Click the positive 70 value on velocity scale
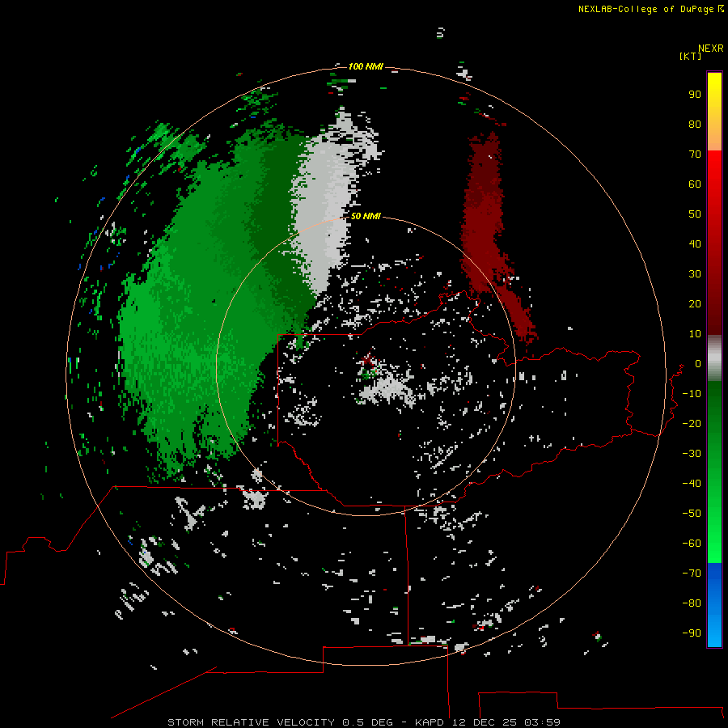728x728 pixels. pyautogui.click(x=695, y=154)
